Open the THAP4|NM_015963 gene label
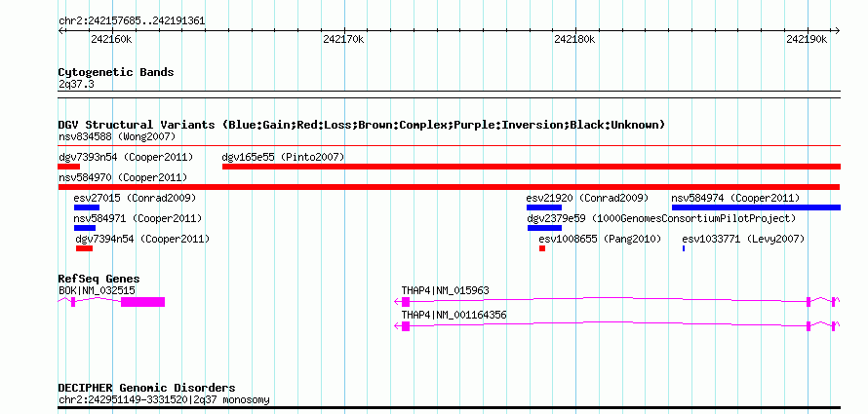 coord(446,290)
